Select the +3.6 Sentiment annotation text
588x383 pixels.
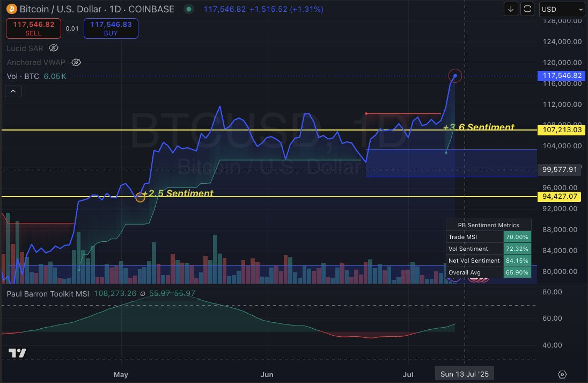tap(479, 127)
